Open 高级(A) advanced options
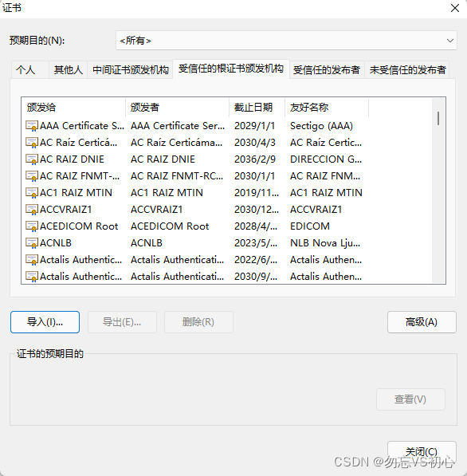The image size is (467, 476). [422, 322]
